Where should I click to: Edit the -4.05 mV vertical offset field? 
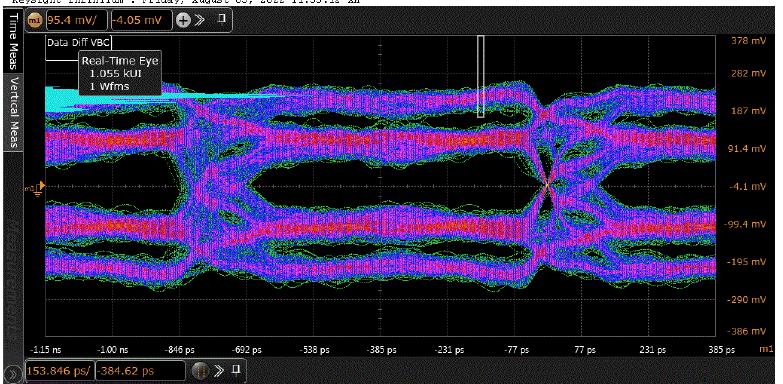[141, 20]
